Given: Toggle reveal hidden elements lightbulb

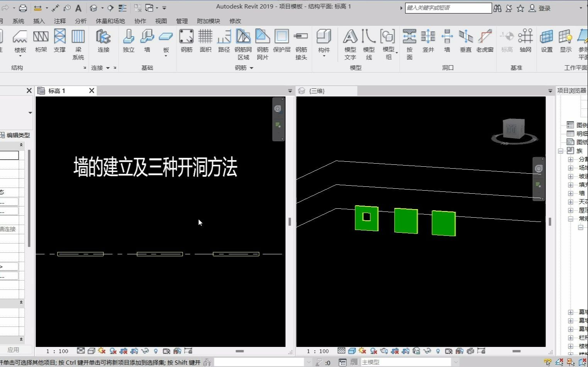Looking at the screenshot, I should (156, 351).
